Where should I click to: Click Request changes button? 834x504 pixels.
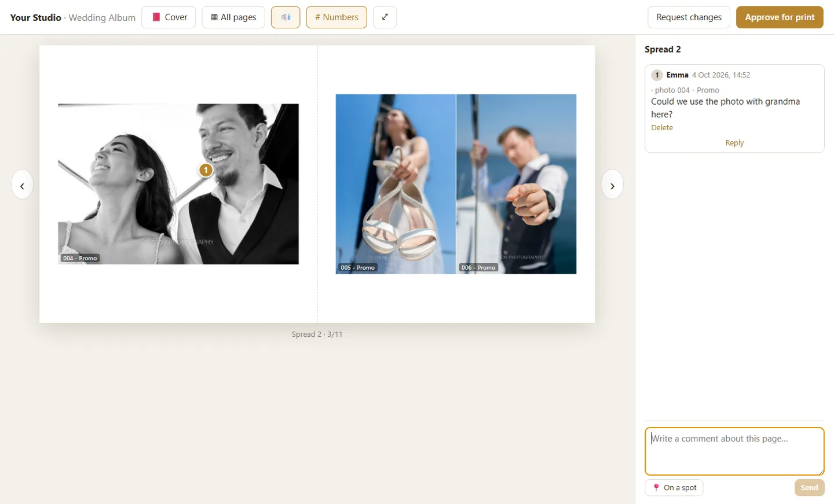pos(689,17)
